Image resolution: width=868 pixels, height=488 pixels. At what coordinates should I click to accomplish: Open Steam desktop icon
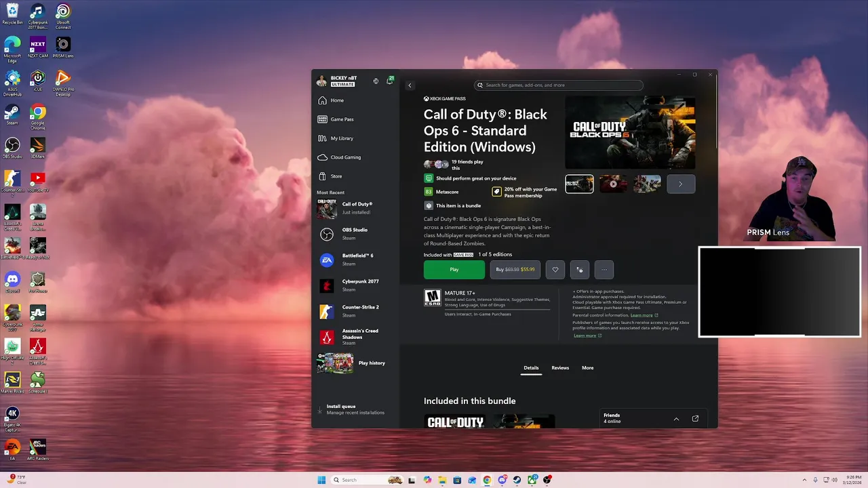(x=12, y=115)
